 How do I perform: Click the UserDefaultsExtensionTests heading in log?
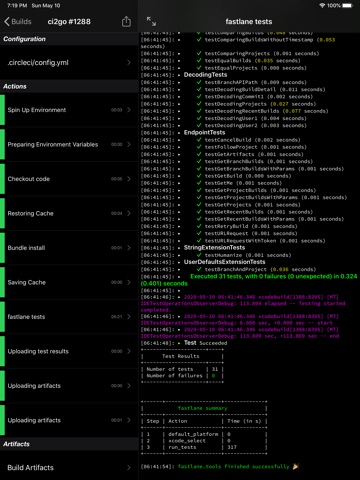coord(224,262)
